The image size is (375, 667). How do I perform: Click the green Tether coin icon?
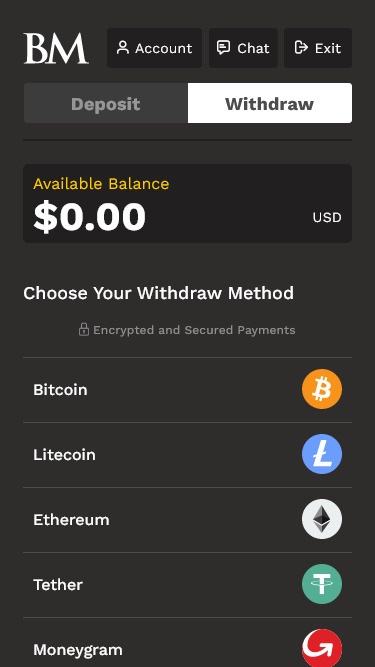pyautogui.click(x=322, y=584)
